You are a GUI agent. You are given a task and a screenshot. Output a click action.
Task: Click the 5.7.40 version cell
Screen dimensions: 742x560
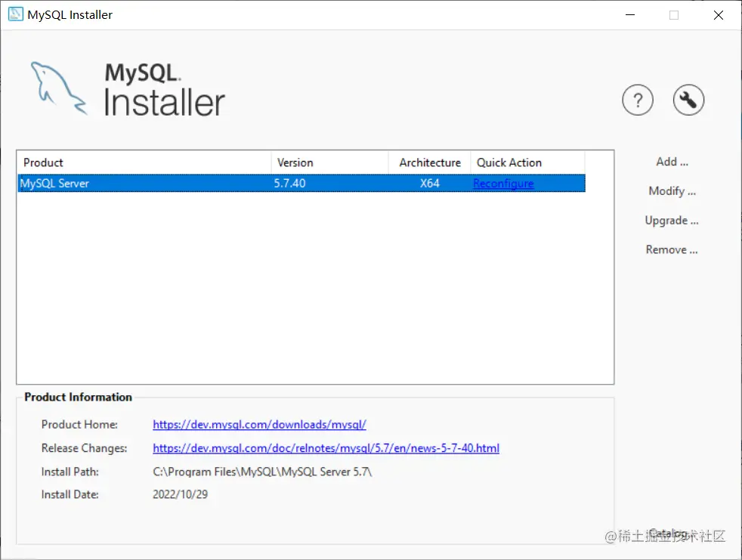coord(289,183)
